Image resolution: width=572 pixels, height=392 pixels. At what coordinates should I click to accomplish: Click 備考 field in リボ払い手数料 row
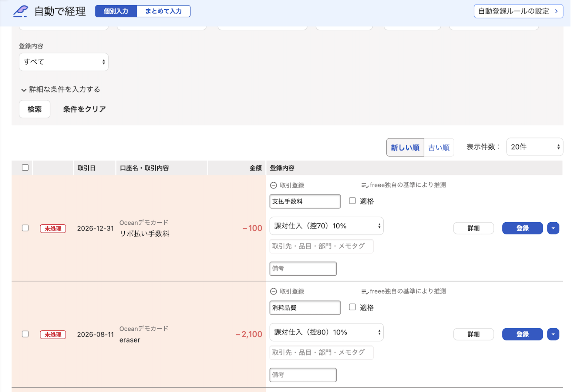303,269
